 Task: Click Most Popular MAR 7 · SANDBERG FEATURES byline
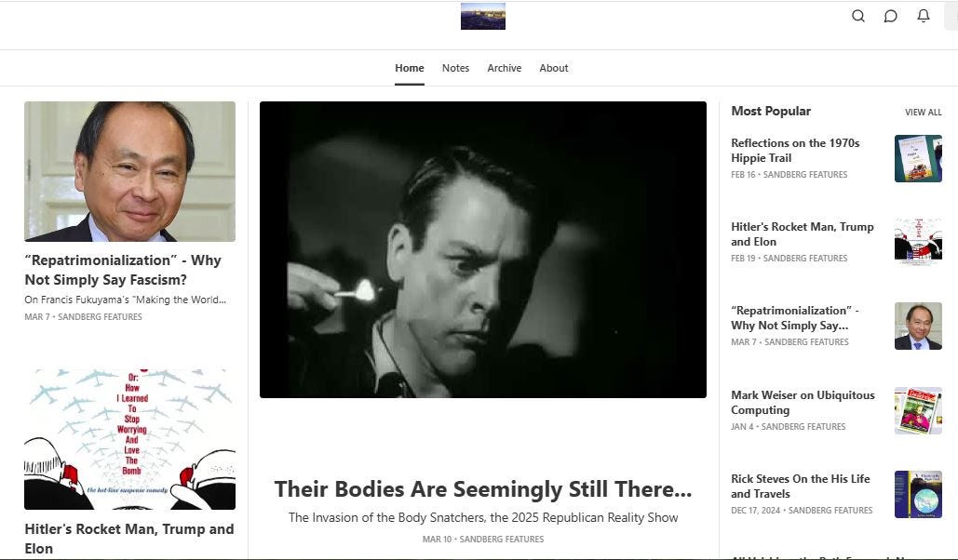789,342
